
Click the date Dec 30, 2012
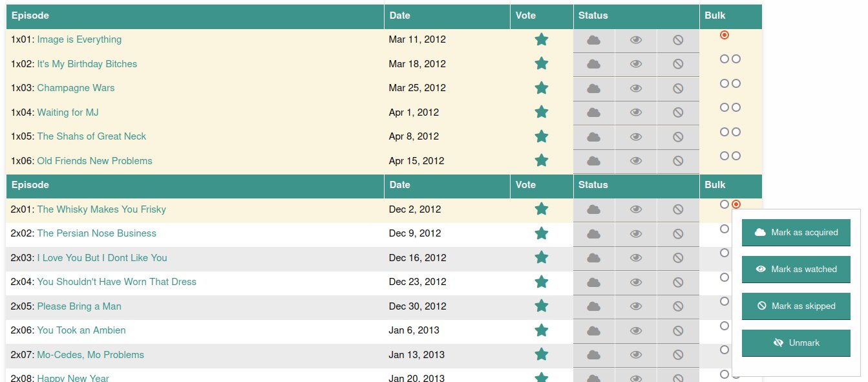(x=418, y=306)
